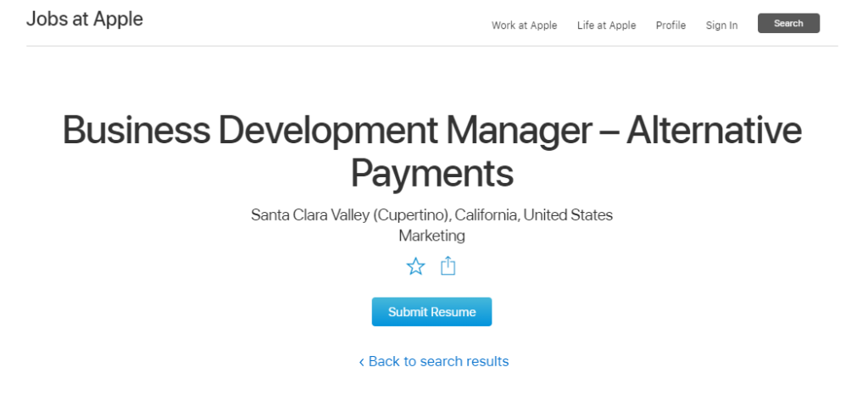Click the share icon below Marketing
Screen dimensions: 868x395
448,267
